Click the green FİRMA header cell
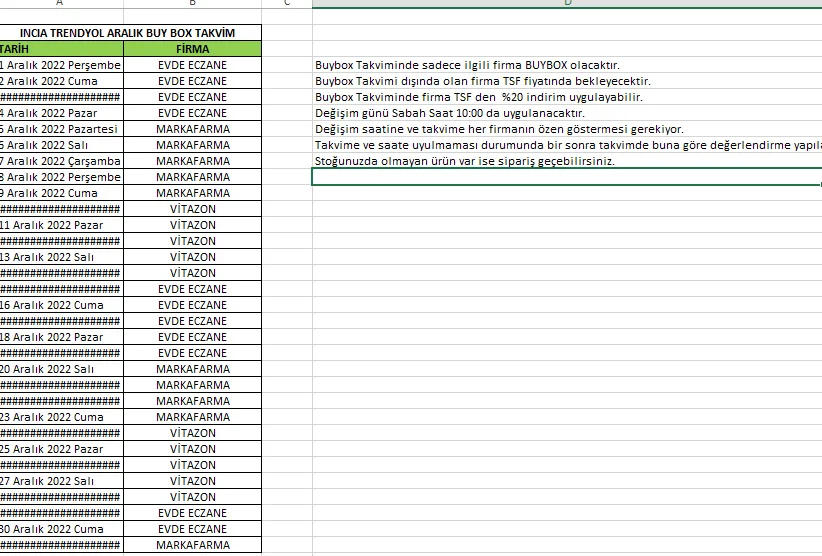 (x=192, y=49)
